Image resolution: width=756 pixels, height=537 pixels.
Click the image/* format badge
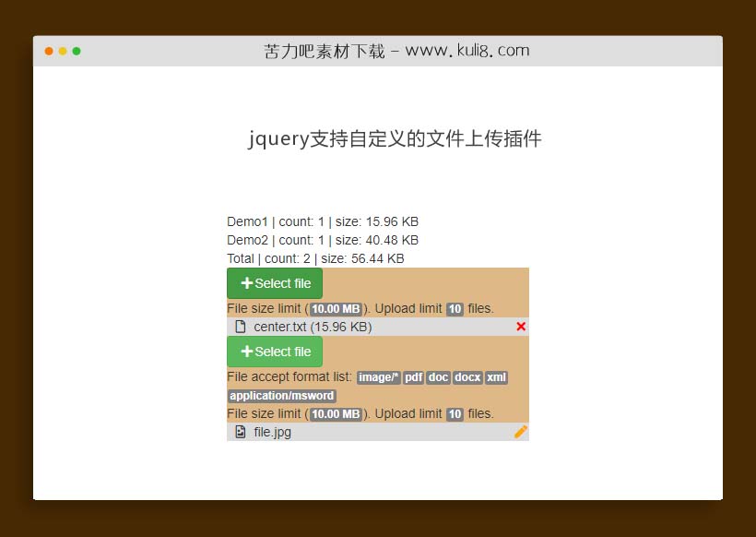(378, 377)
